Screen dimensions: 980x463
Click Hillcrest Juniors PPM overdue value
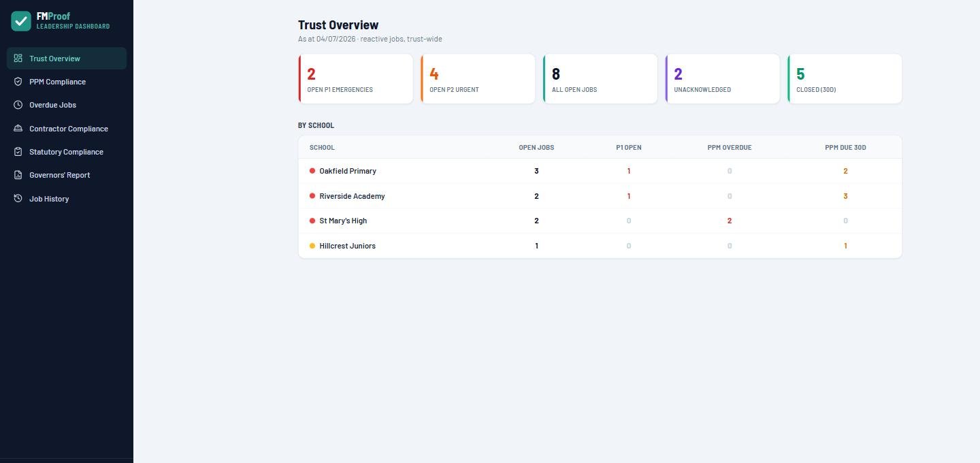click(730, 246)
